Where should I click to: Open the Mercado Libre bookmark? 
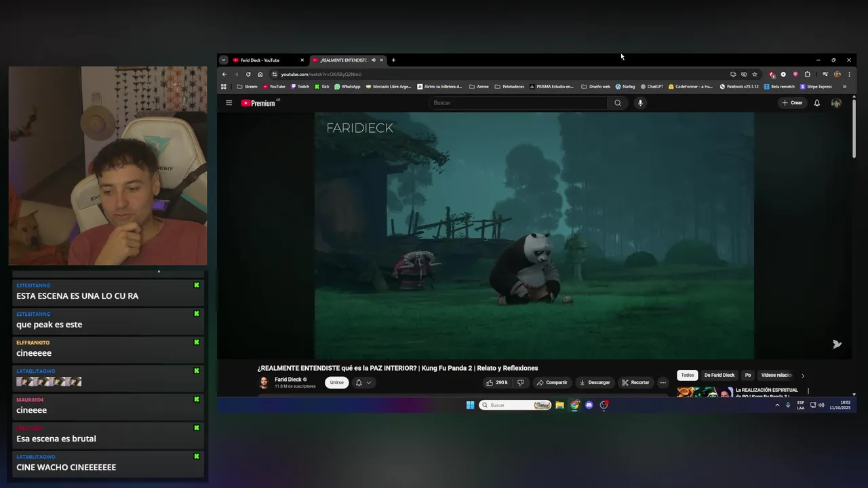pyautogui.click(x=389, y=87)
